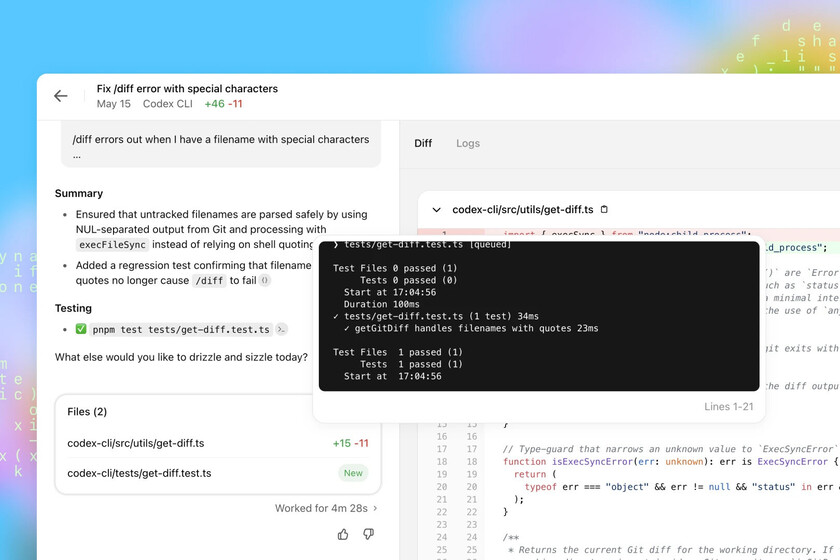Open codex-cli/tests/get-diff.test.ts in Files list

[139, 473]
